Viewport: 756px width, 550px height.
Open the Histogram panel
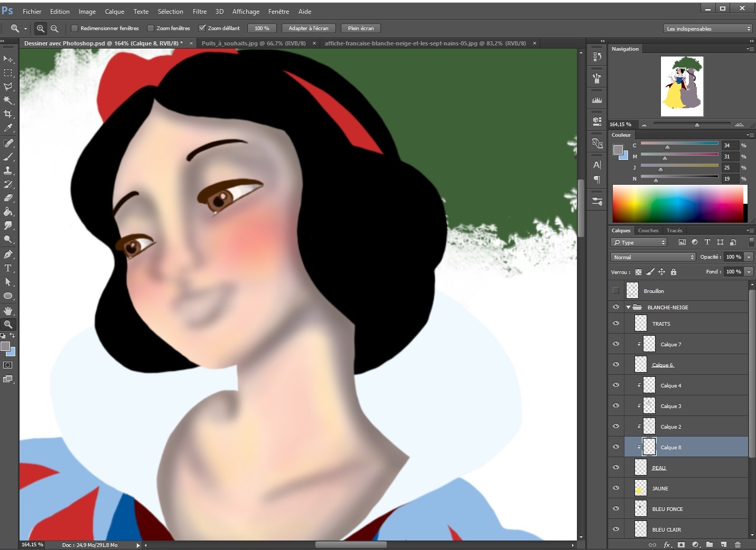(596, 99)
